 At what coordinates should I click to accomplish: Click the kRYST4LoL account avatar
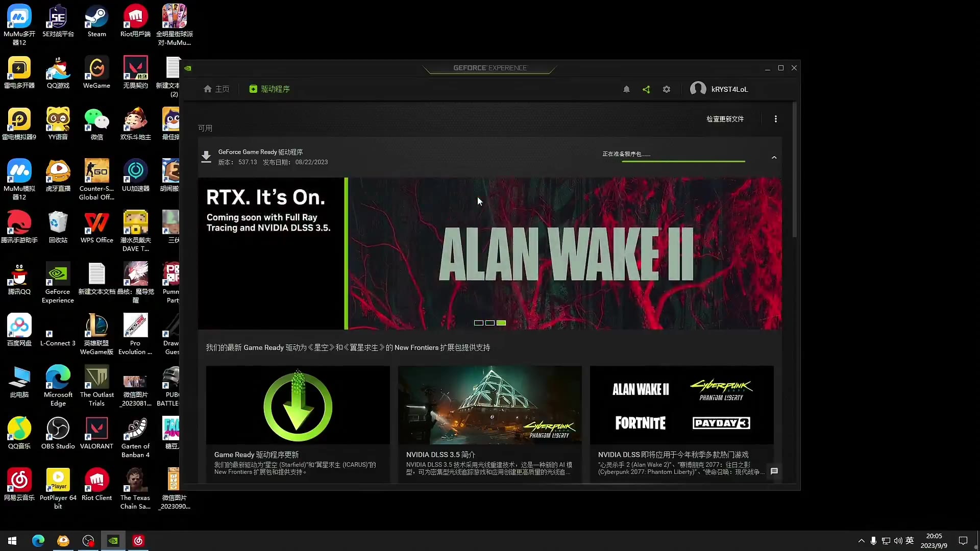[x=698, y=89]
